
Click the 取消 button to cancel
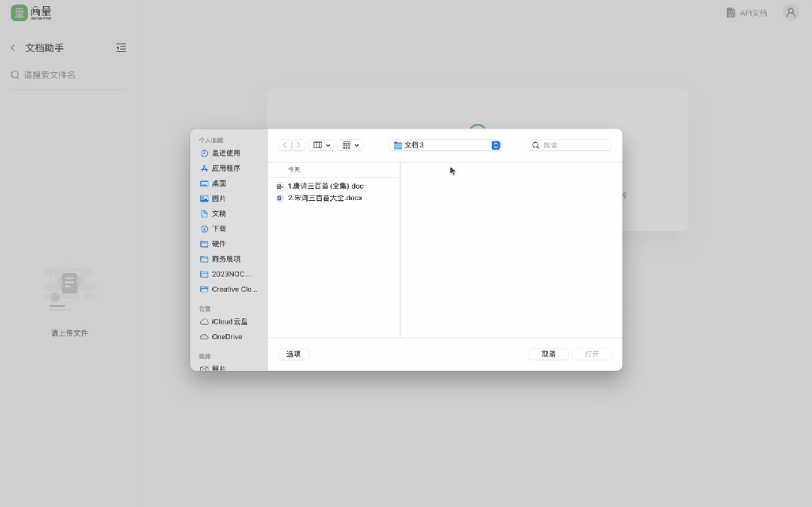pos(548,354)
